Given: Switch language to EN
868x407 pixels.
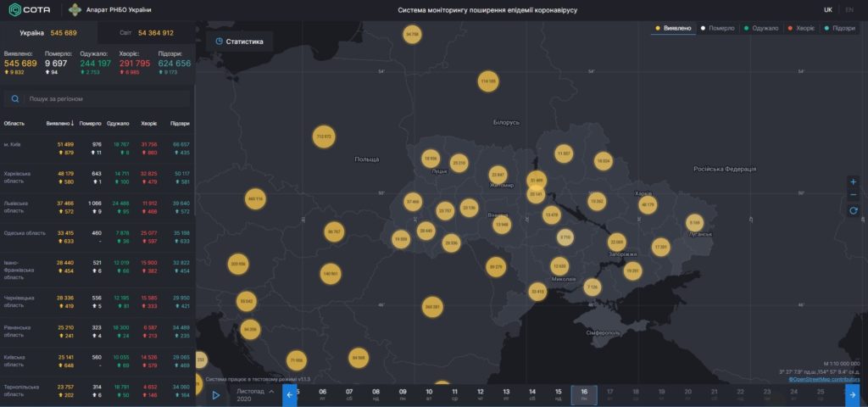Looking at the screenshot, I should (849, 10).
